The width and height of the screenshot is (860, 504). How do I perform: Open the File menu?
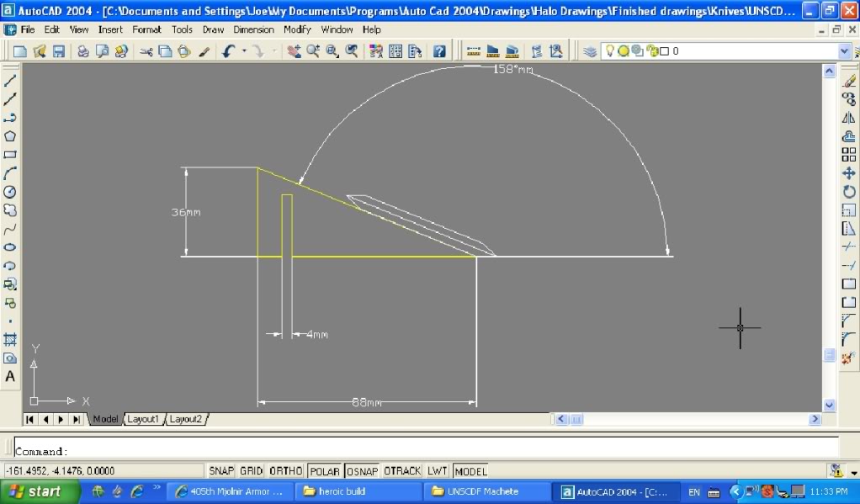coord(28,29)
